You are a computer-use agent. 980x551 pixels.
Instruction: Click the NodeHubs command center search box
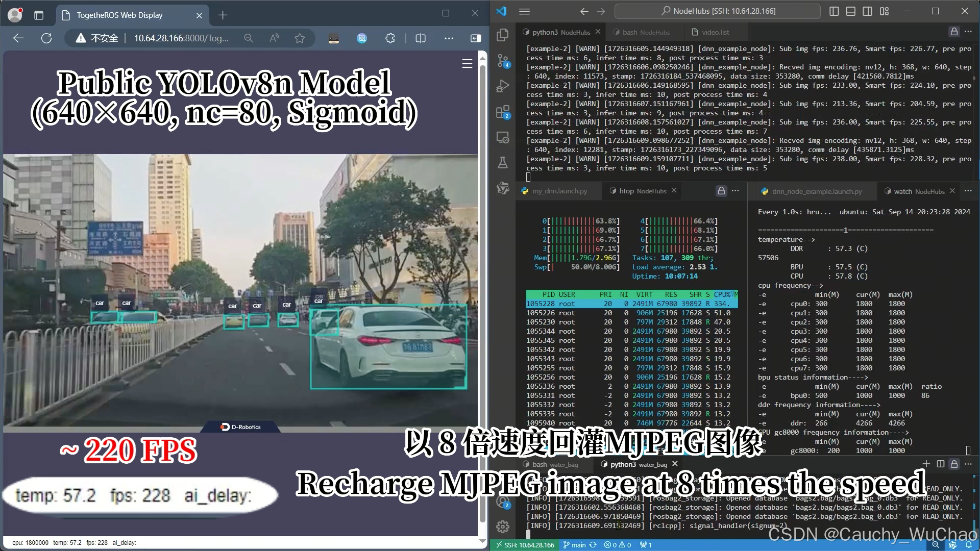tap(717, 11)
